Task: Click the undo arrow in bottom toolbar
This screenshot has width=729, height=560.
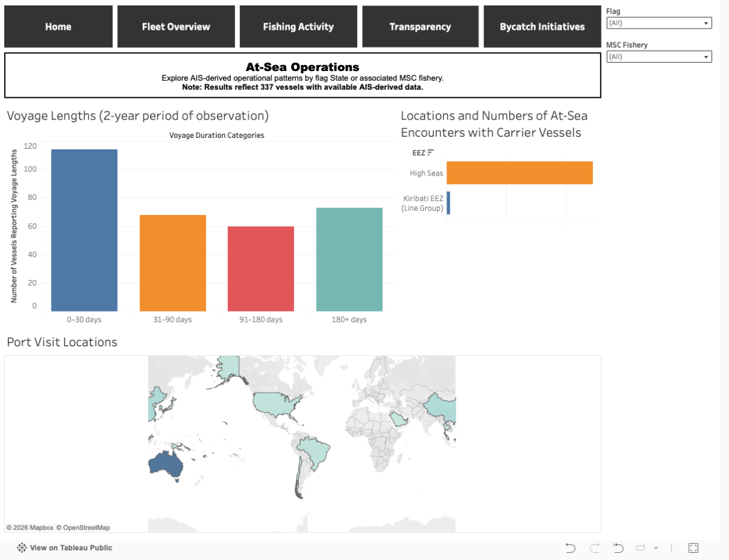Action: 570,548
